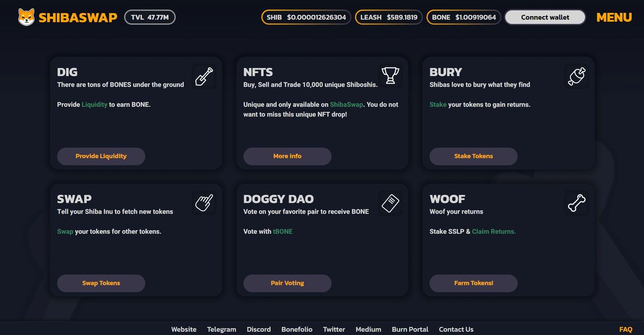Click the Farm Tokens! button

473,283
